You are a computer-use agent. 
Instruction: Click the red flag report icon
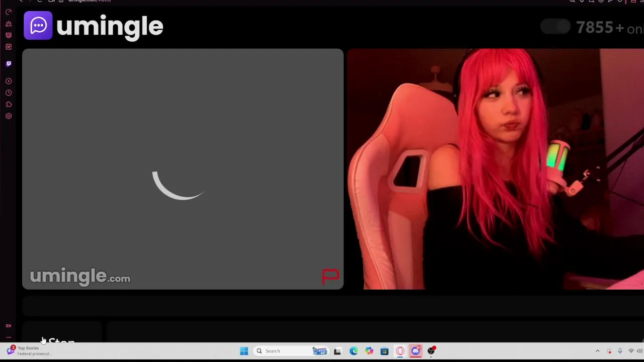pyautogui.click(x=331, y=276)
